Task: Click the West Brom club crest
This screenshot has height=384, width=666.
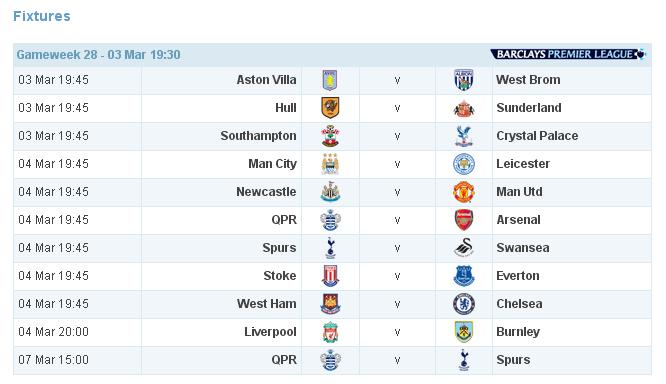Action: coord(463,80)
